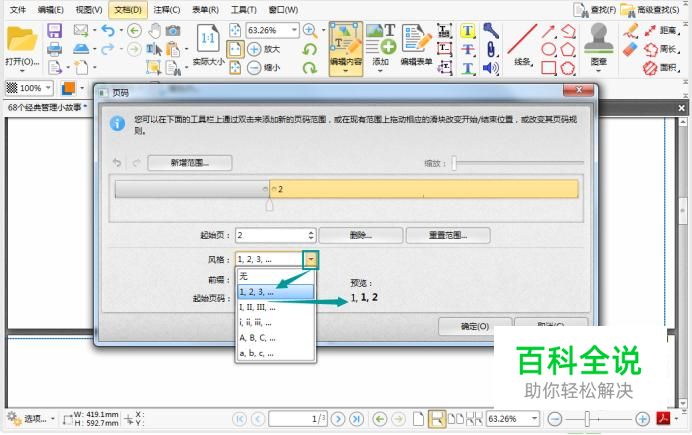The image size is (692, 435).
Task: Open the 工具(T) menu
Action: (x=244, y=10)
